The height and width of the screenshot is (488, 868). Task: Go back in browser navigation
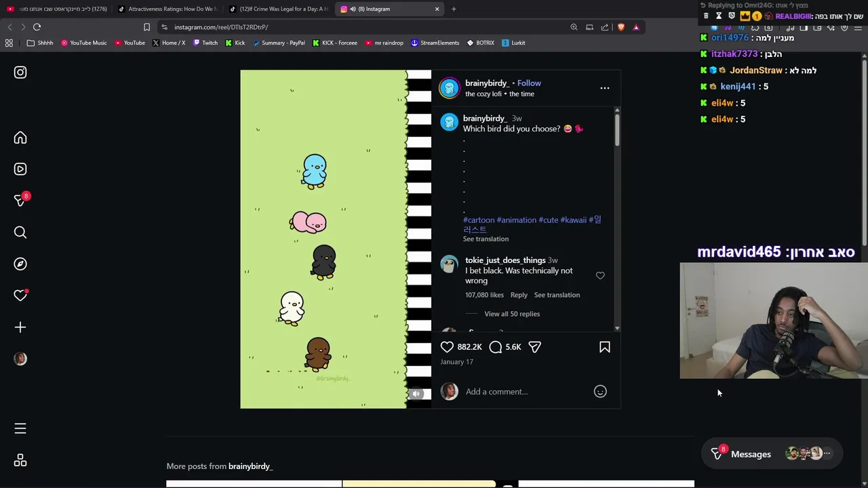tap(9, 27)
